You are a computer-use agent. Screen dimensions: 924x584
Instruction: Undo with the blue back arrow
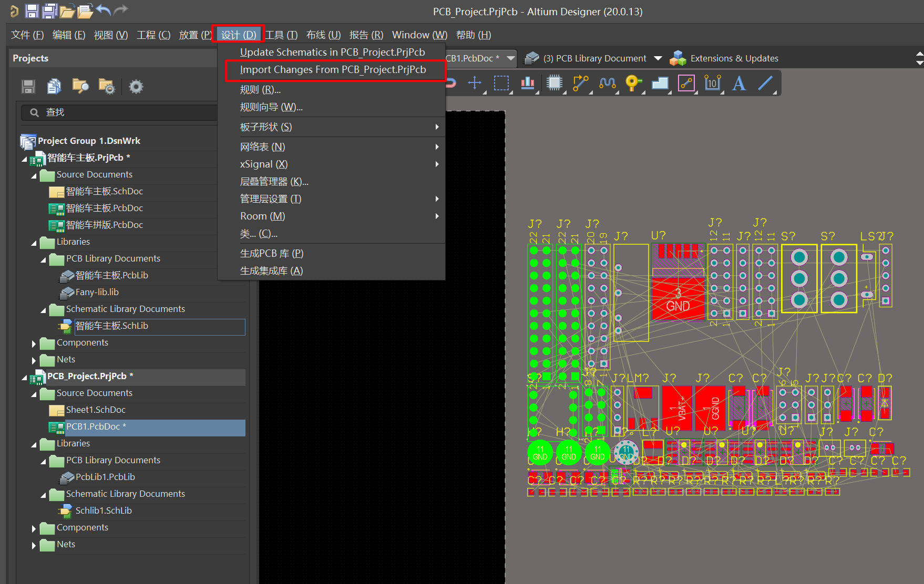[104, 11]
